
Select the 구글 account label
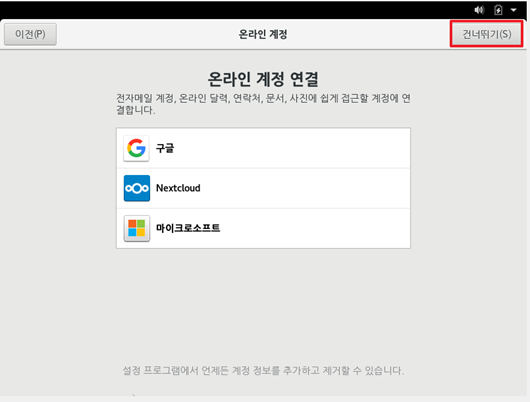[165, 148]
